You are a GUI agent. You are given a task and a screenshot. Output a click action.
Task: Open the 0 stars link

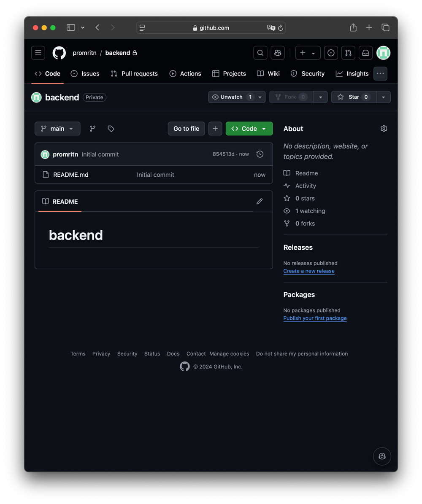point(299,198)
